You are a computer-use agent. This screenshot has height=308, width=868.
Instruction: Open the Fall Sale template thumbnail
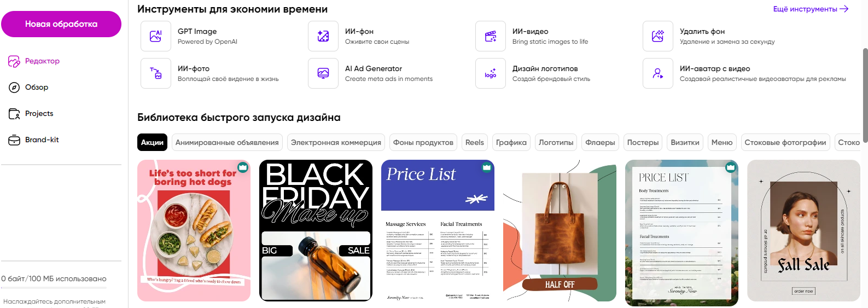coord(803,230)
